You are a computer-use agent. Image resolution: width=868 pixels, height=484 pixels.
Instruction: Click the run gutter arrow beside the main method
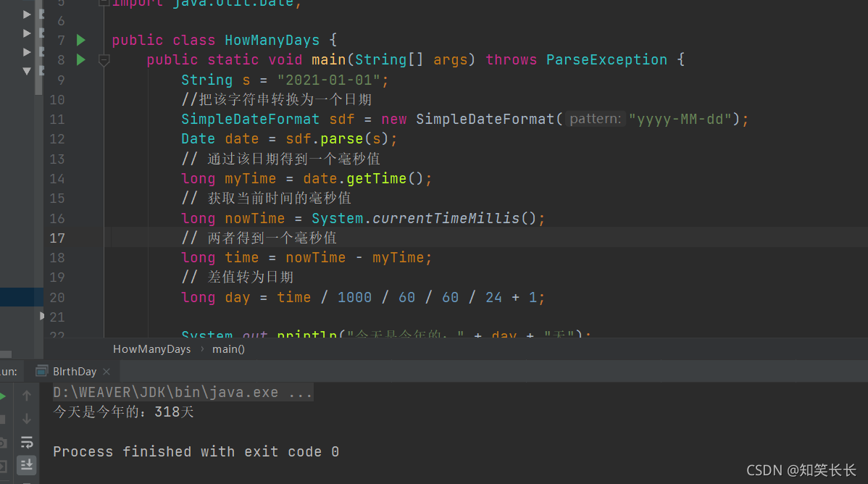pyautogui.click(x=81, y=59)
